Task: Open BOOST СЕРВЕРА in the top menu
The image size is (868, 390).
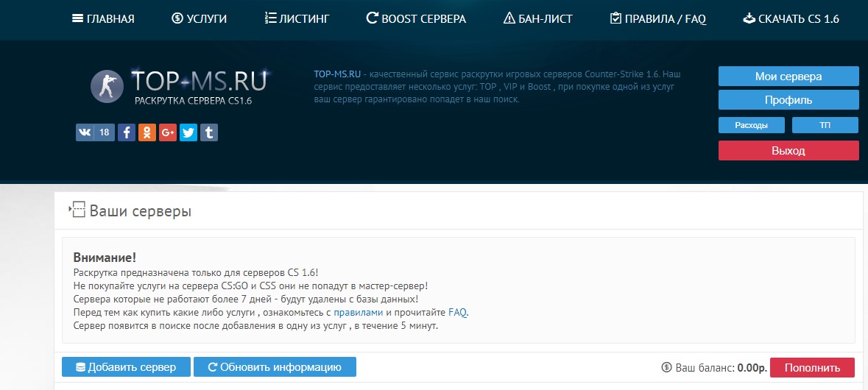Action: [x=416, y=19]
